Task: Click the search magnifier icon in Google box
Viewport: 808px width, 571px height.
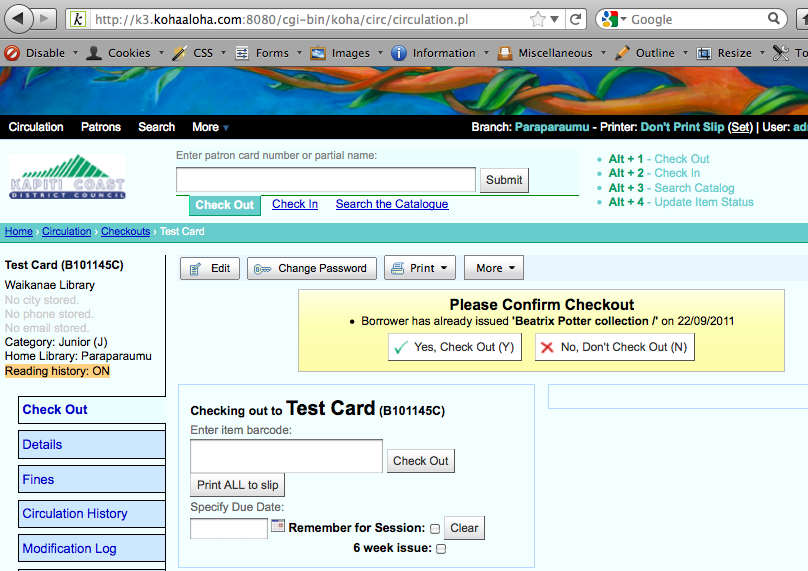Action: coord(775,19)
